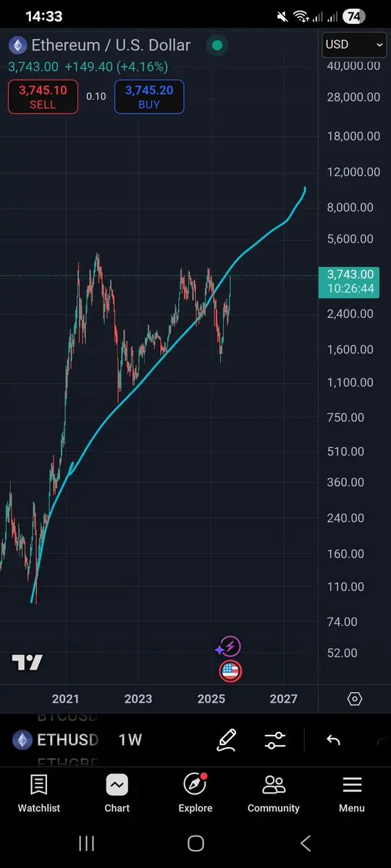Open the chart settings sliders icon
Image resolution: width=391 pixels, height=868 pixels.
274,740
